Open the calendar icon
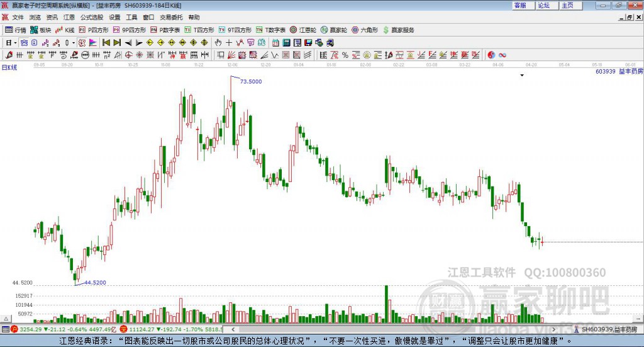 click(275, 43)
